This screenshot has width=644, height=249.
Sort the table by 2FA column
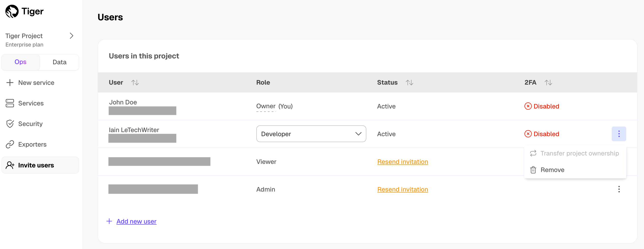[548, 83]
